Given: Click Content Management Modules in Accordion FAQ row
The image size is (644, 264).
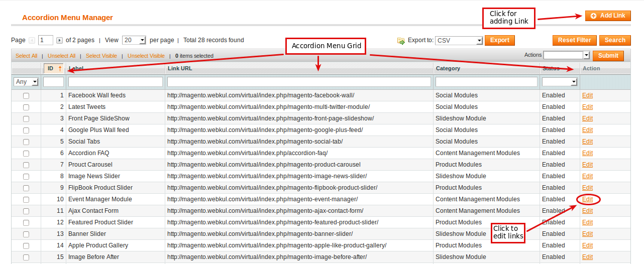Looking at the screenshot, I should (478, 153).
